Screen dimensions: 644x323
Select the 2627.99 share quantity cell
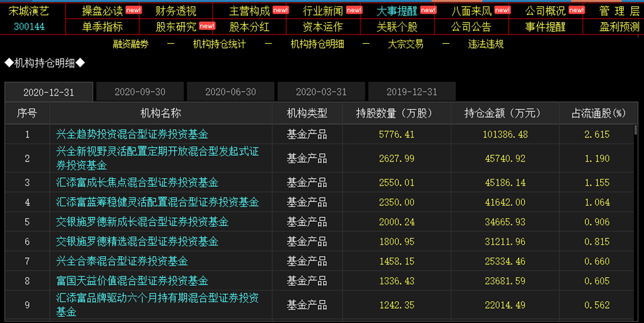tap(397, 158)
